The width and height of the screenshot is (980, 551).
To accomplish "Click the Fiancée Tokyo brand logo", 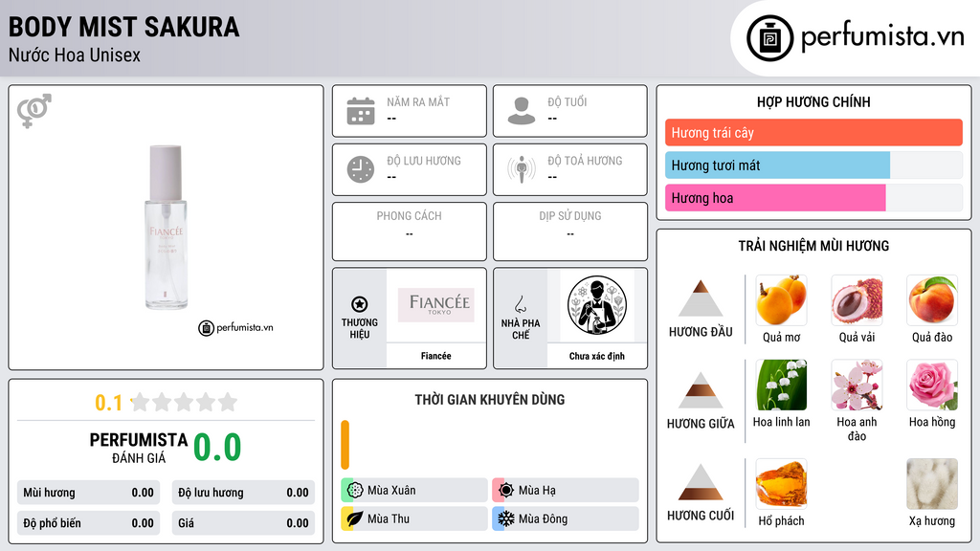I will click(436, 304).
